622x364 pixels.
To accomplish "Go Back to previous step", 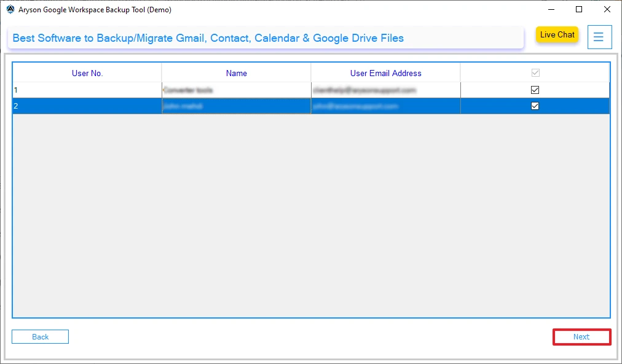I will (40, 336).
